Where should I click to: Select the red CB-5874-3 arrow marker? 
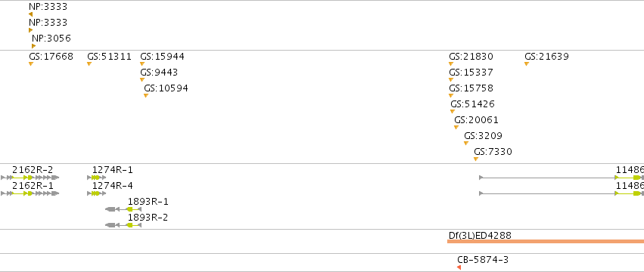459,267
